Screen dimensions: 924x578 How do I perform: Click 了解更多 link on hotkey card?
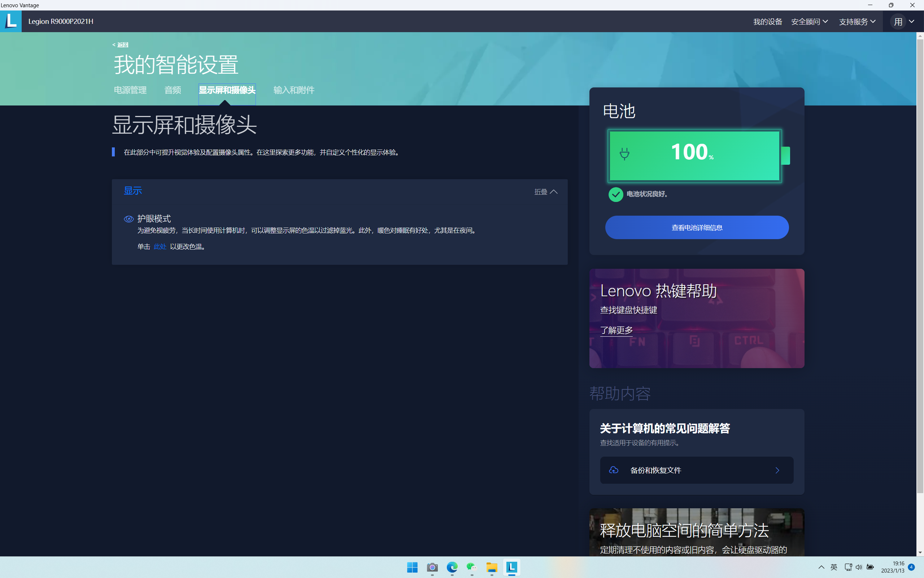616,330
